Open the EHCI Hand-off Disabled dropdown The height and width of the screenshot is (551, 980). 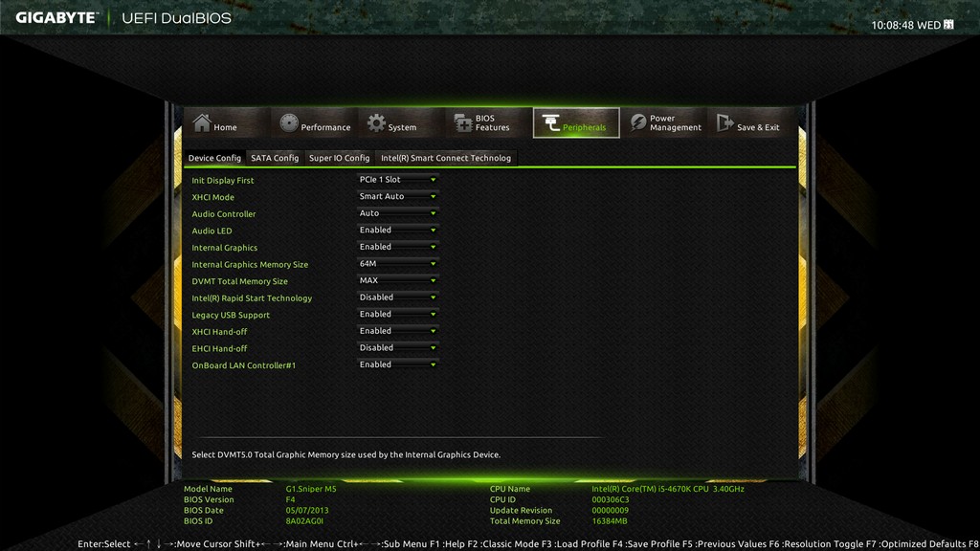397,348
